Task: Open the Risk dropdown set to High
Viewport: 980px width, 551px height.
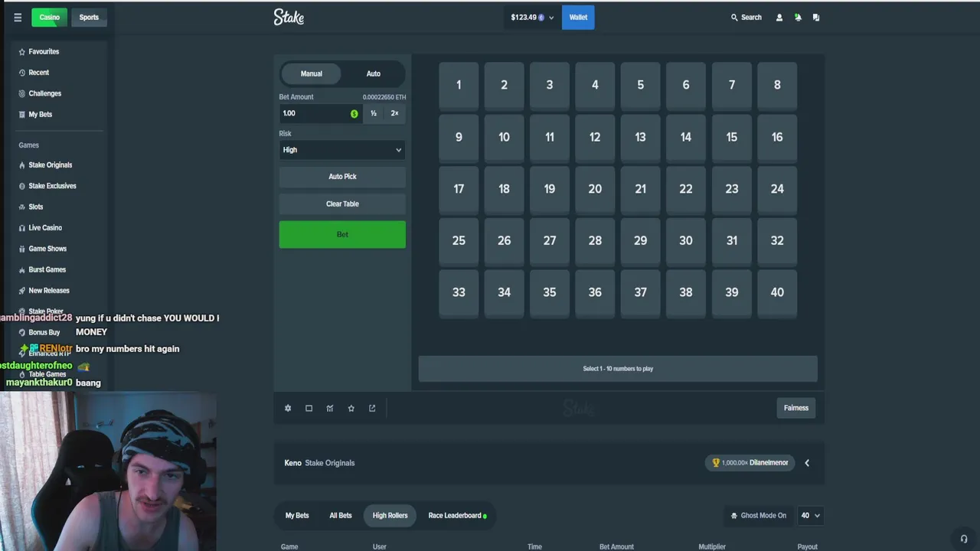Action: 342,150
